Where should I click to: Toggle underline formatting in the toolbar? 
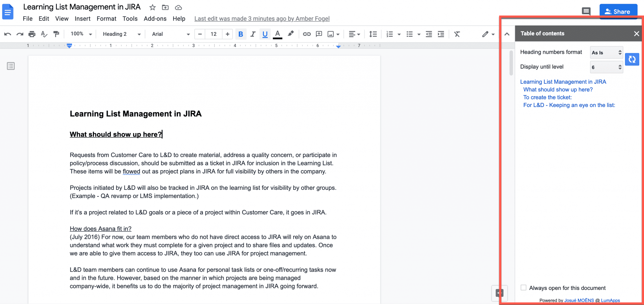(265, 34)
